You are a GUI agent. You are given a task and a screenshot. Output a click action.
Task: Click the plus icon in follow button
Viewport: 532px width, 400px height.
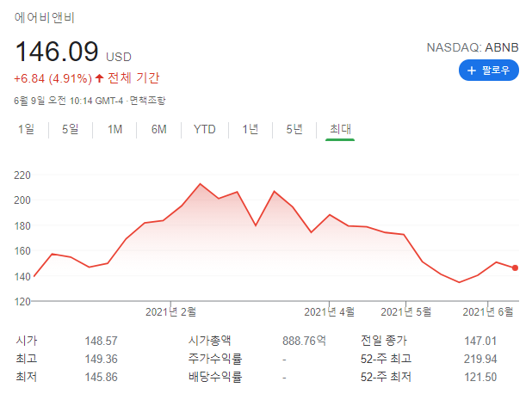(x=472, y=71)
